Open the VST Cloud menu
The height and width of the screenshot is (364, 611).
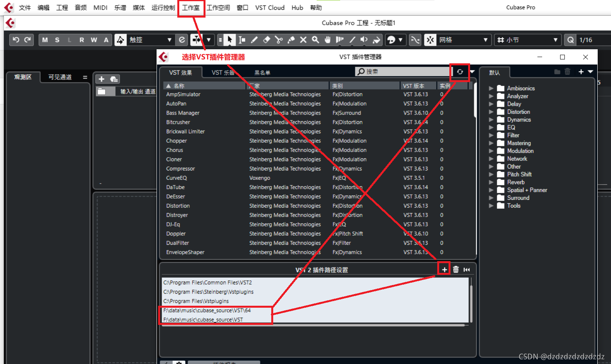[x=270, y=7]
